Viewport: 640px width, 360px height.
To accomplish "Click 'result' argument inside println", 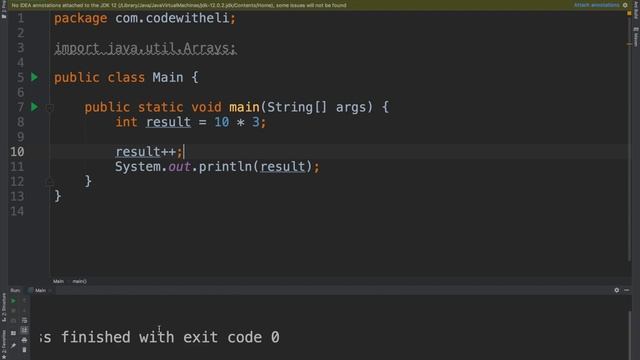I will [x=283, y=167].
